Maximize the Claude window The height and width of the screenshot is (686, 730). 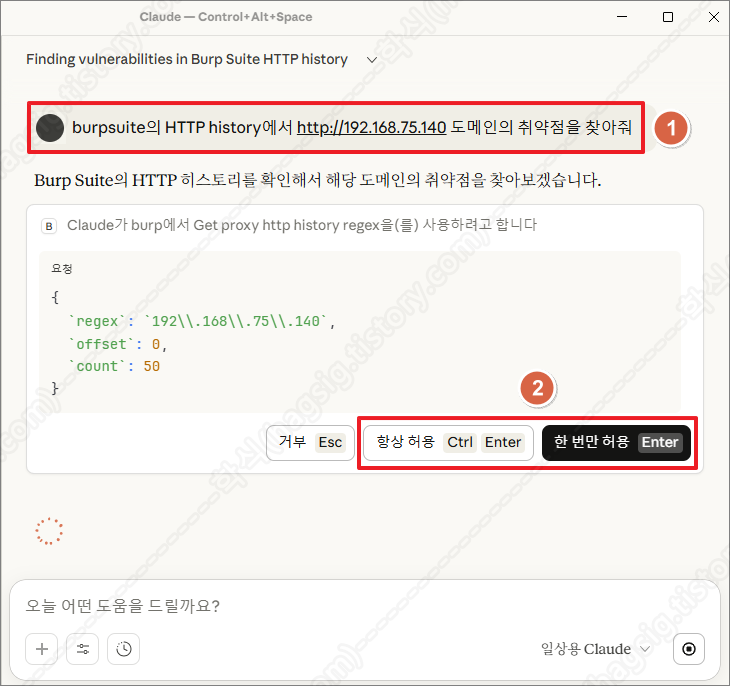pyautogui.click(x=668, y=17)
